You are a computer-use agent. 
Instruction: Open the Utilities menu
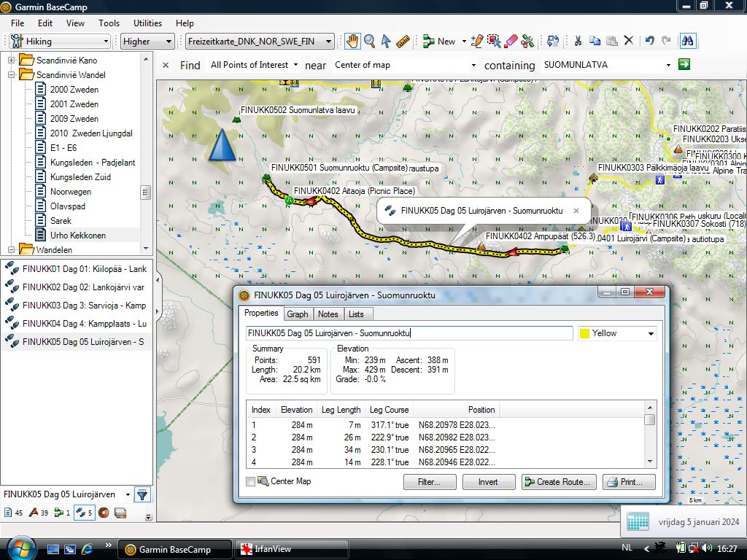coord(148,23)
